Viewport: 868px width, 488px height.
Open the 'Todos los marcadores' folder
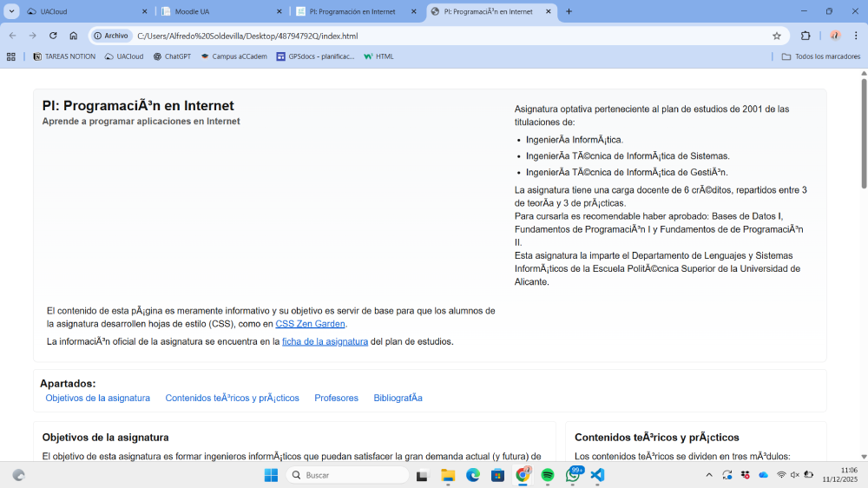click(820, 56)
